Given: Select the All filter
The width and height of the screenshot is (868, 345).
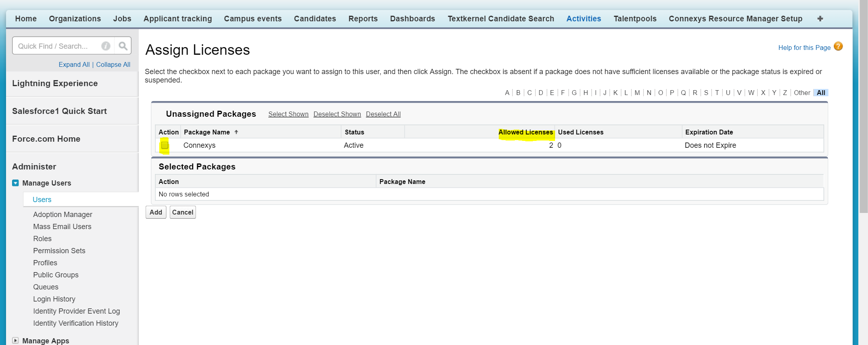Looking at the screenshot, I should point(821,93).
